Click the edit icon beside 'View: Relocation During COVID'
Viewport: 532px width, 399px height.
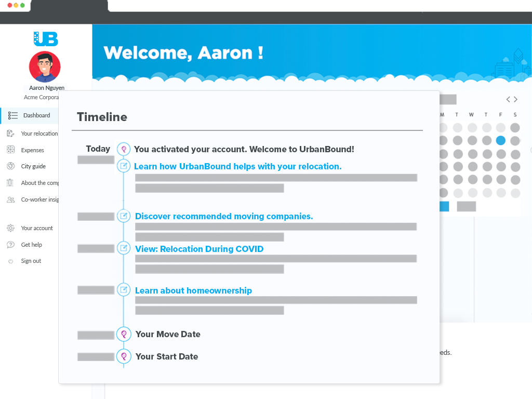click(x=124, y=248)
